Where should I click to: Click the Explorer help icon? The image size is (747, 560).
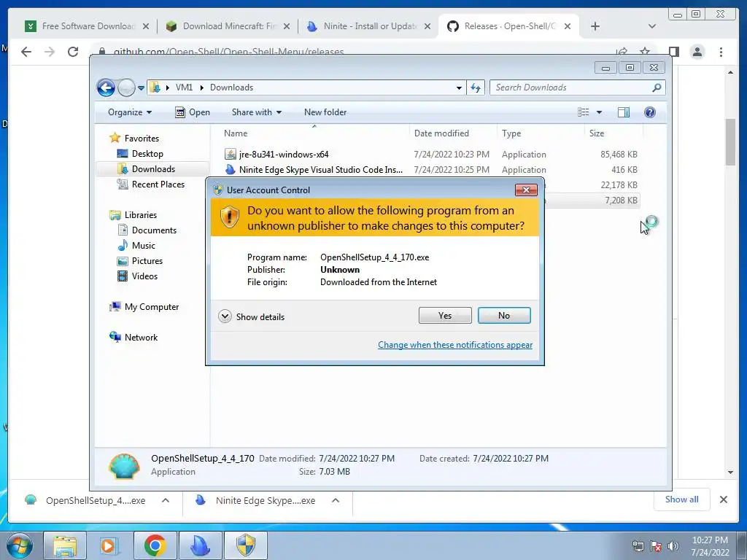pos(650,112)
